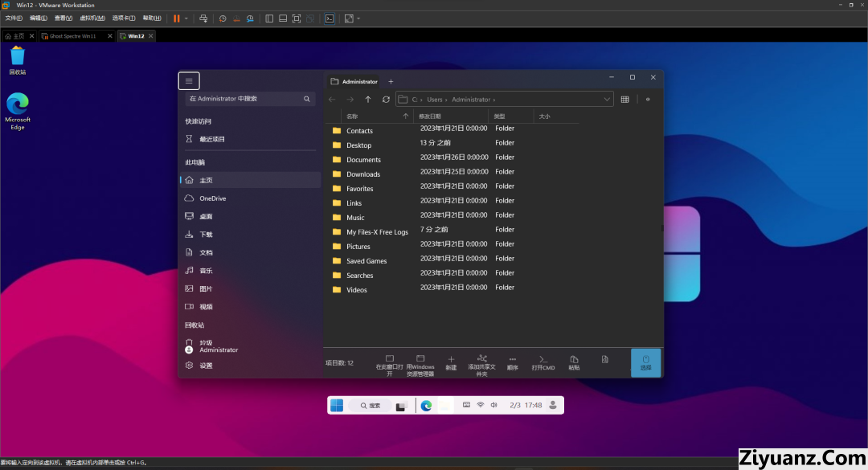The height and width of the screenshot is (470, 868).
Task: Expand the 顺序 sort options menu
Action: pyautogui.click(x=513, y=362)
